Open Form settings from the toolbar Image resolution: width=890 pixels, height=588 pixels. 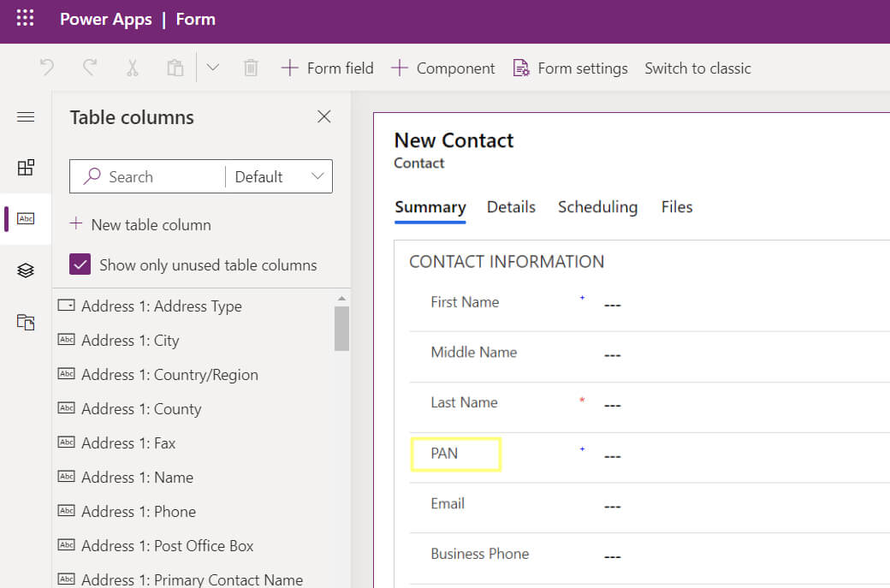click(570, 68)
